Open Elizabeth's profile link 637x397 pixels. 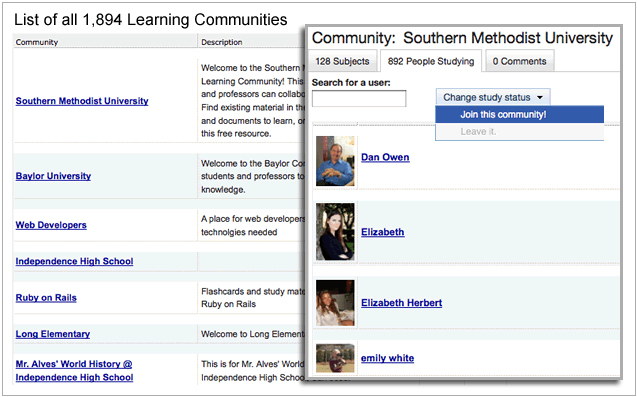coord(383,232)
